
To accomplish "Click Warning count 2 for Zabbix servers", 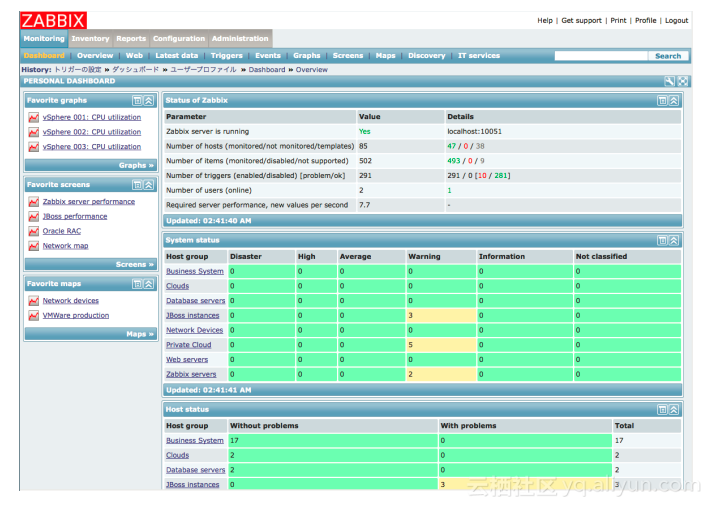I will (x=441, y=375).
